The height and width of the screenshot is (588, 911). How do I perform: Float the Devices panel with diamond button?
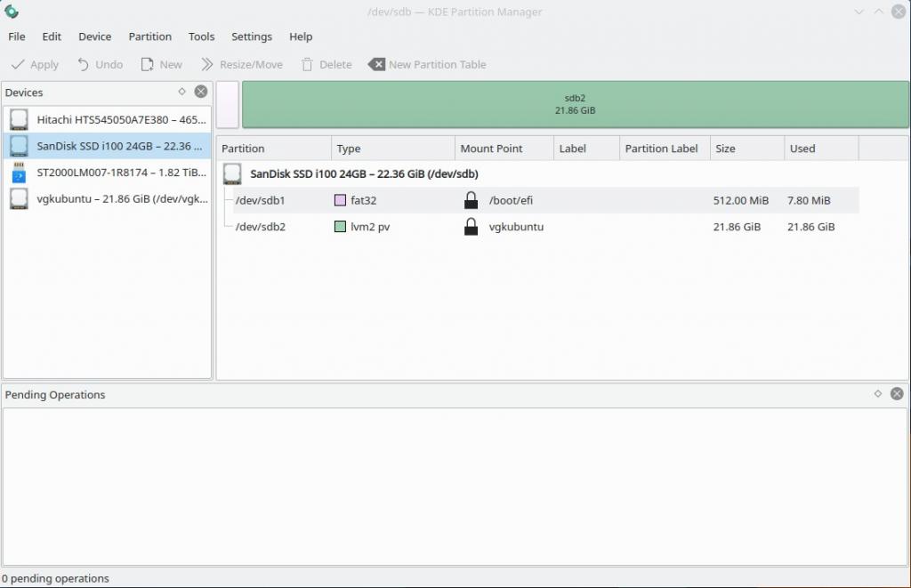click(x=182, y=92)
